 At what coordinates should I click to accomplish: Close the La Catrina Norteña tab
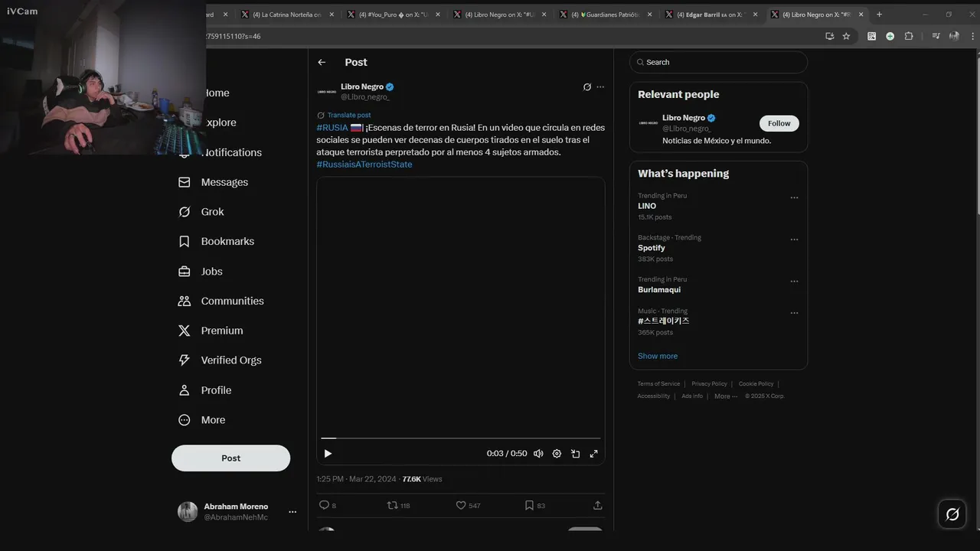pyautogui.click(x=332, y=15)
